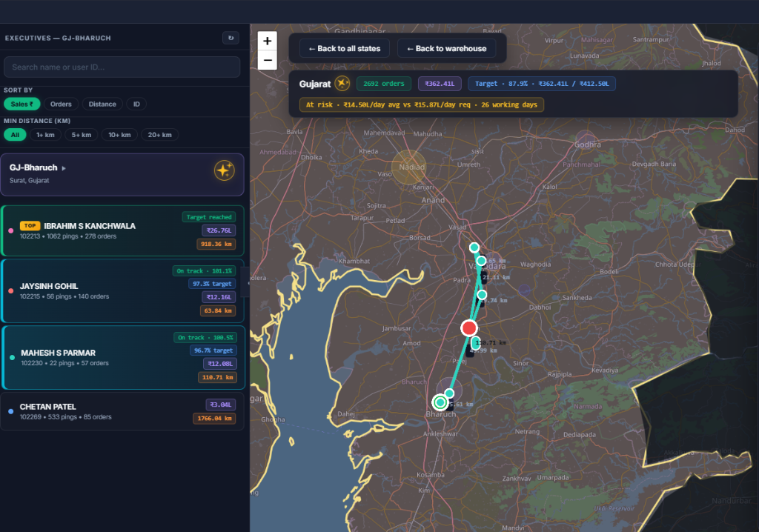
Task: Click the Gujarat star badge icon
Action: click(x=342, y=83)
